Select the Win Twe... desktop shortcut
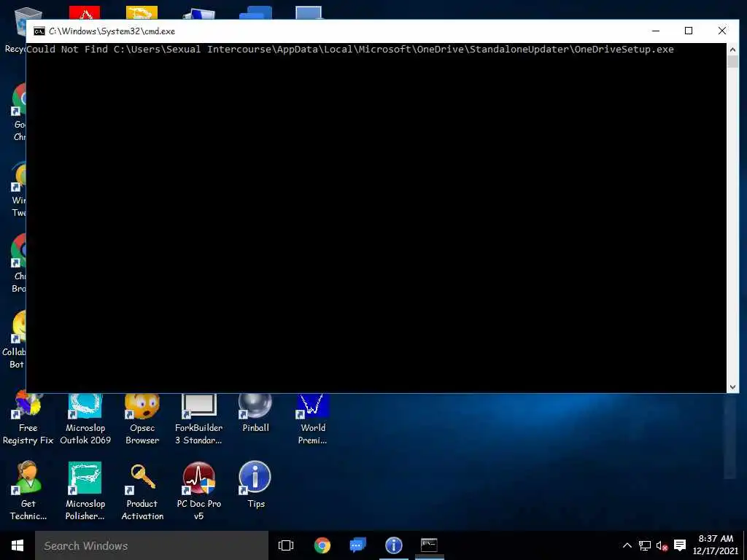The width and height of the screenshot is (747, 560). 18,189
